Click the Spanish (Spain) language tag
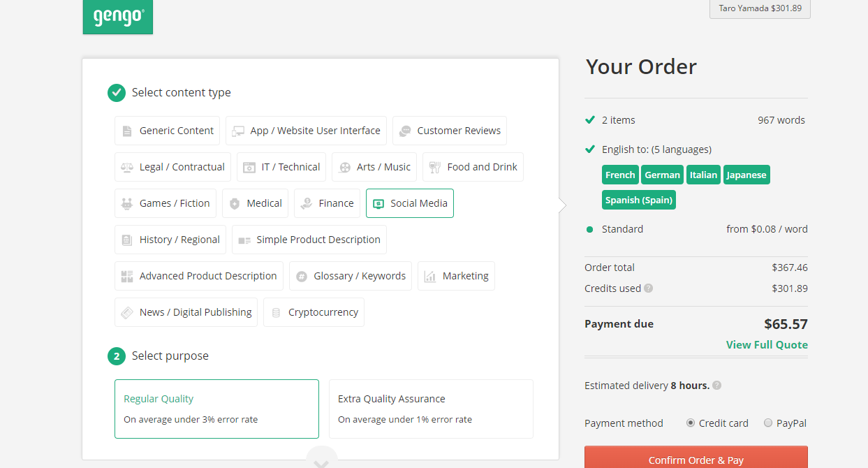The image size is (868, 468). [639, 200]
